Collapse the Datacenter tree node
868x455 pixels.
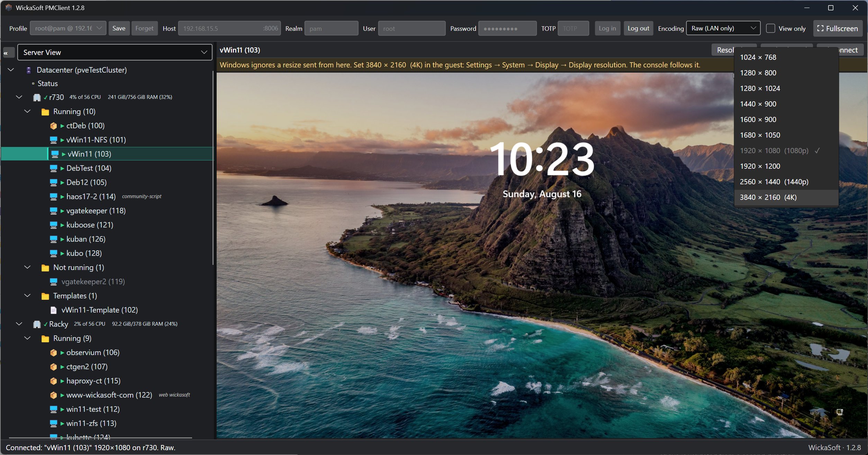tap(11, 70)
